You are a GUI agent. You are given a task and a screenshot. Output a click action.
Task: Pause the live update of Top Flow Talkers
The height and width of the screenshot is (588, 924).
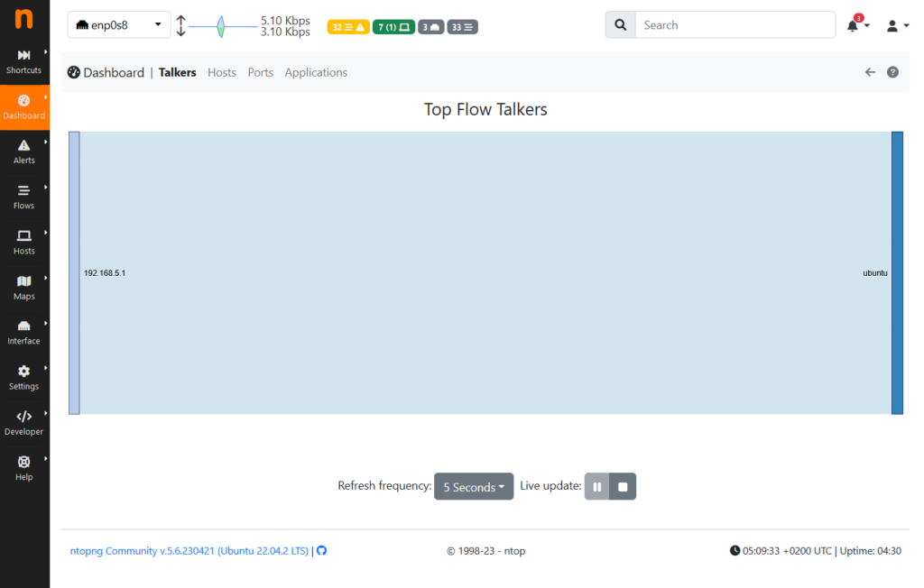pyautogui.click(x=596, y=486)
